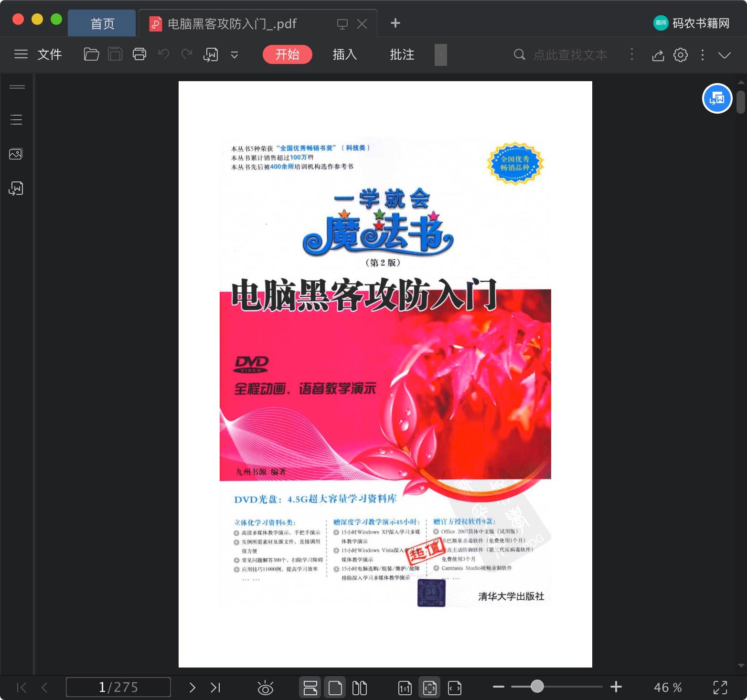Toggle the sidebar collapse handle at top
This screenshot has width=747, height=700.
coord(17,87)
